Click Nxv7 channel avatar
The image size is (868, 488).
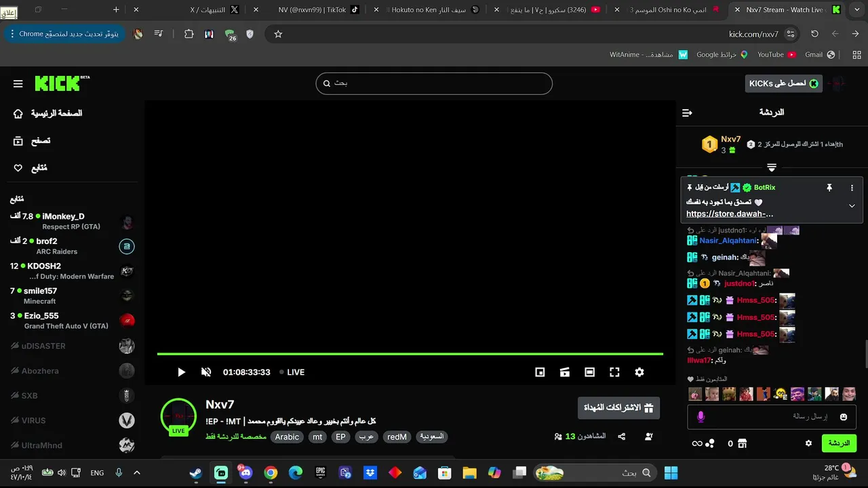(x=178, y=416)
